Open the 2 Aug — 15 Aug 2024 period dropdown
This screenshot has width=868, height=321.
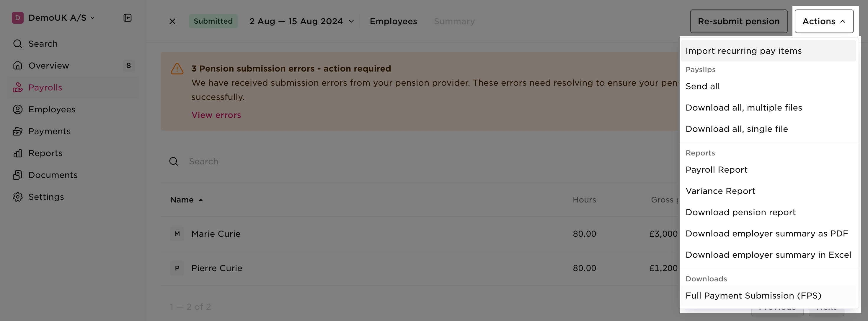pos(301,21)
